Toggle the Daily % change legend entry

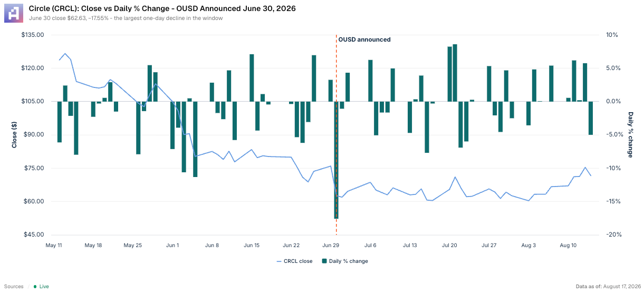click(345, 261)
